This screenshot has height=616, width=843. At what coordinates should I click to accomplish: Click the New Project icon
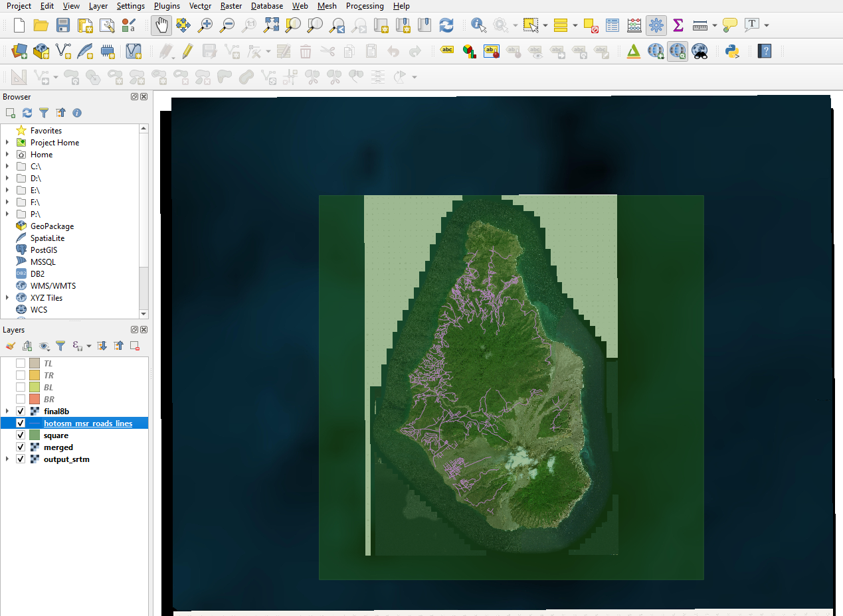(19, 25)
